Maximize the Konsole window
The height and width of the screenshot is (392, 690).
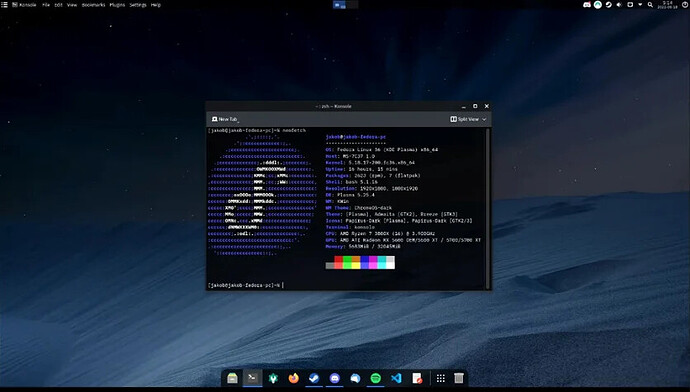coord(475,106)
